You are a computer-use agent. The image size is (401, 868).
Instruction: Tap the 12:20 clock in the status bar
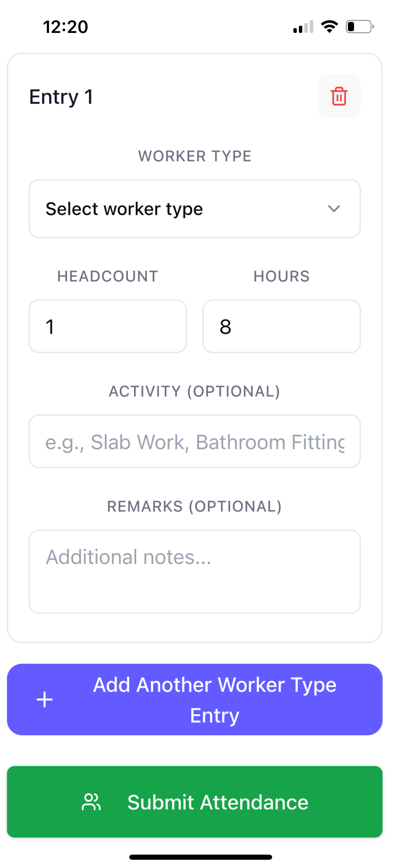[x=65, y=27]
